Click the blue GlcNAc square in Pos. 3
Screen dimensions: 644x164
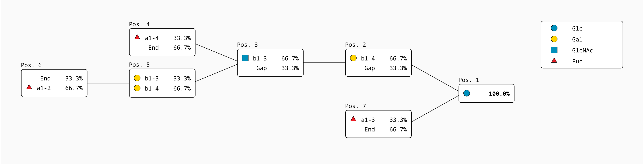245,58
